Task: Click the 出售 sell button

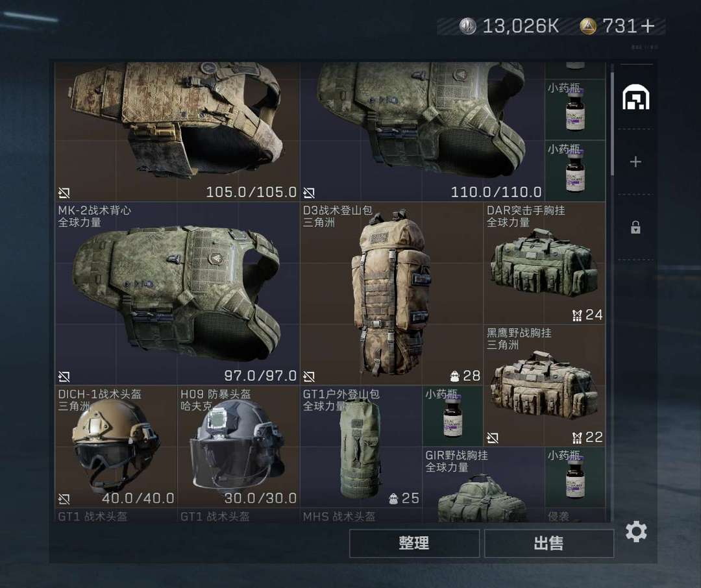Action: coord(549,543)
